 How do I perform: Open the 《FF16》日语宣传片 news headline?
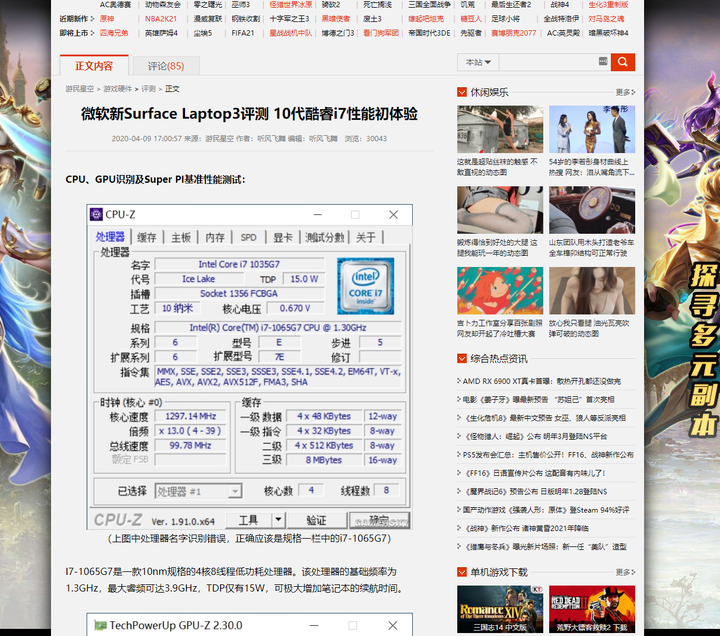pyautogui.click(x=534, y=473)
